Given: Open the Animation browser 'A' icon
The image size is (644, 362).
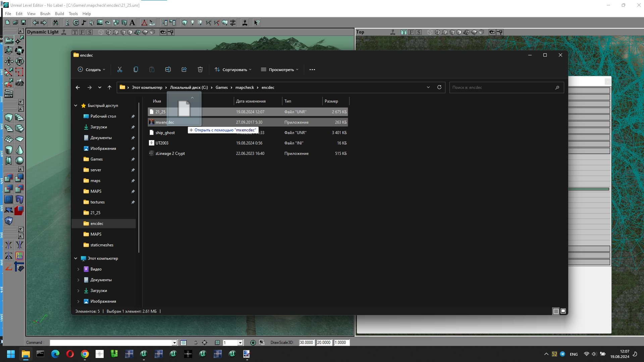Looking at the screenshot, I should click(x=132, y=22).
